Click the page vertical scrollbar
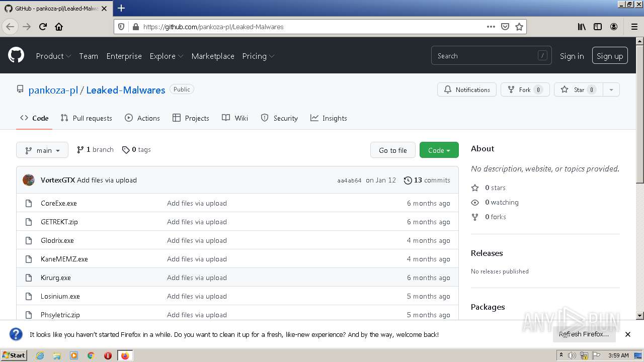Image resolution: width=644 pixels, height=362 pixels. point(640,178)
